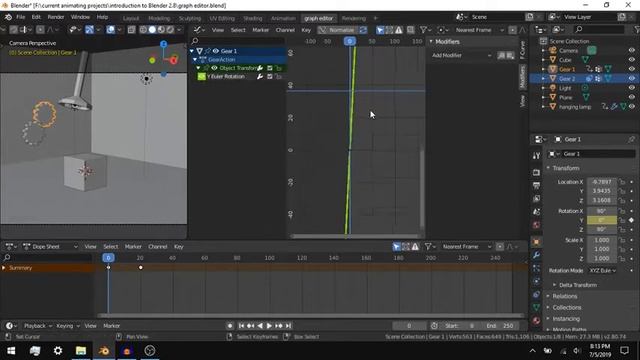
Task: Play the animation forward
Action: coord(269,326)
